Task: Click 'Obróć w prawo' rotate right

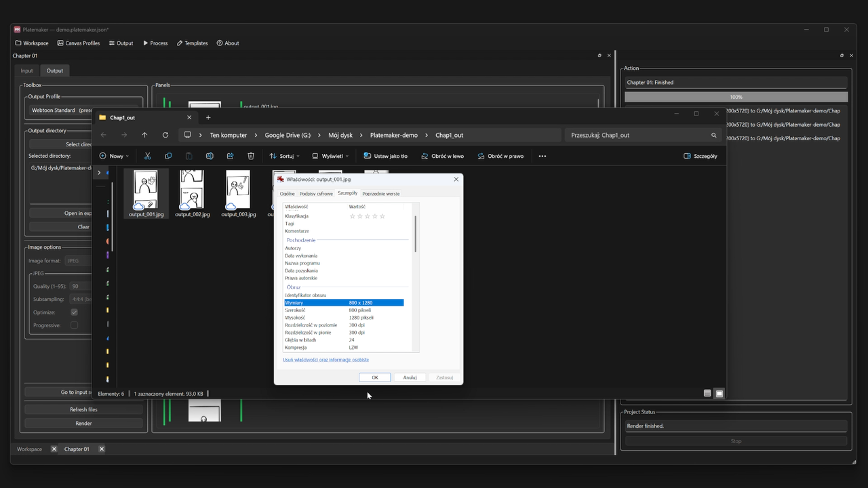Action: [x=500, y=156]
